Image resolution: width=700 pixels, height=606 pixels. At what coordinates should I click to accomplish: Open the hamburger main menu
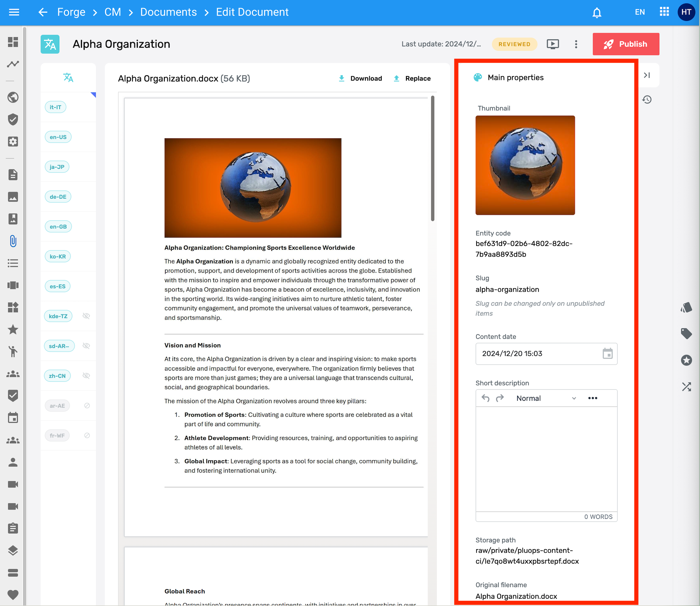pos(14,12)
